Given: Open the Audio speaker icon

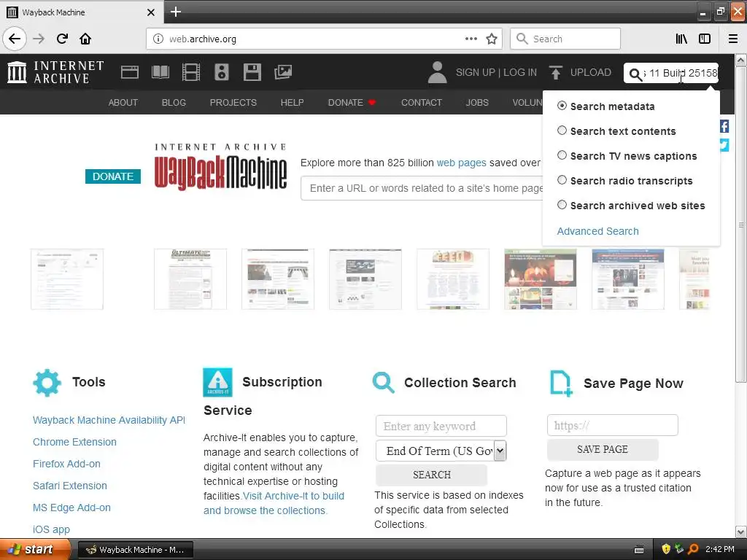Looking at the screenshot, I should (222, 72).
